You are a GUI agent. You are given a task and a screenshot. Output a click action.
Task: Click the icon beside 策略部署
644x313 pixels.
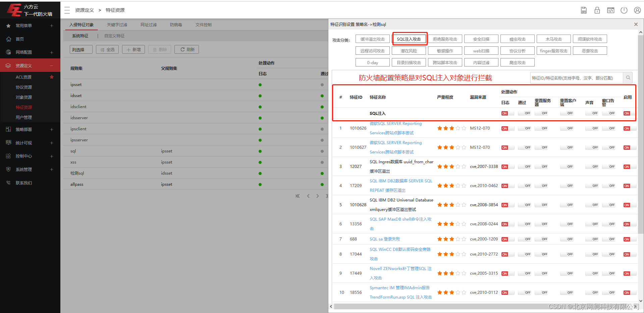(x=8, y=129)
